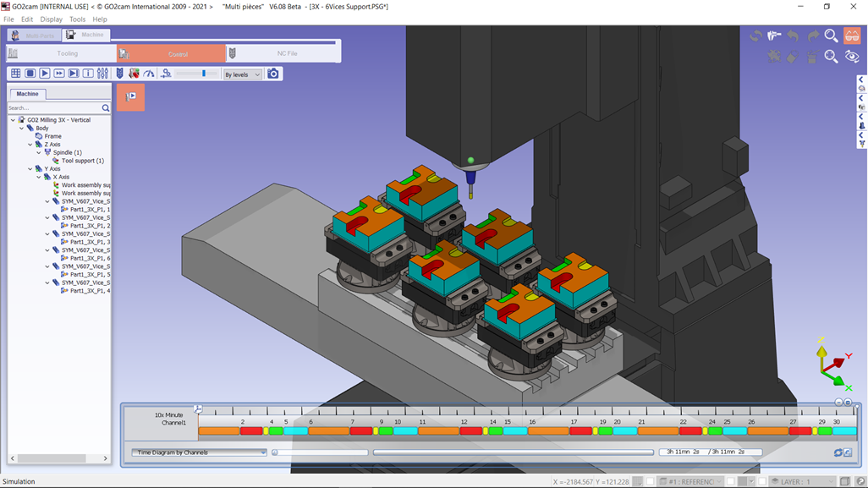Click the search magnifier icon in tree panel
This screenshot has height=488, width=868.
click(x=106, y=108)
